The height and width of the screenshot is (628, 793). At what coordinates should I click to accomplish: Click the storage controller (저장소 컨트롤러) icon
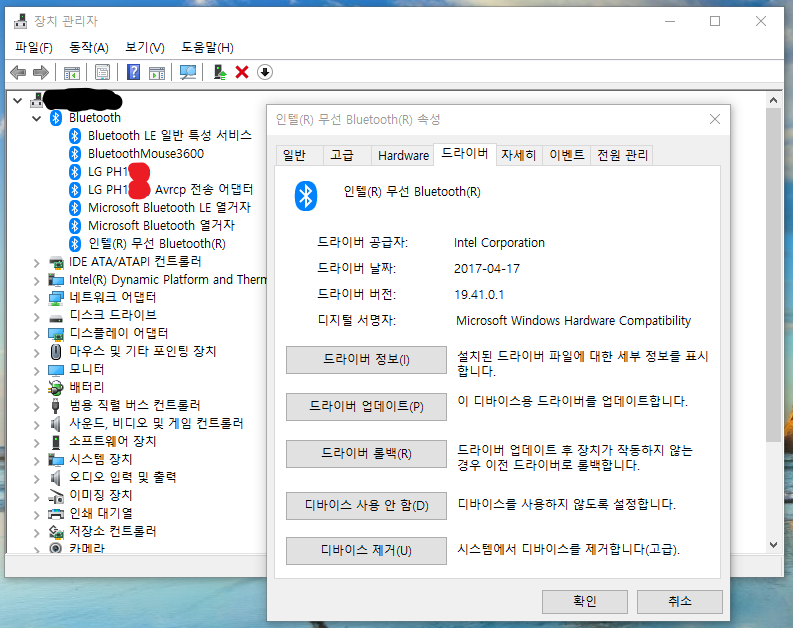[56, 531]
